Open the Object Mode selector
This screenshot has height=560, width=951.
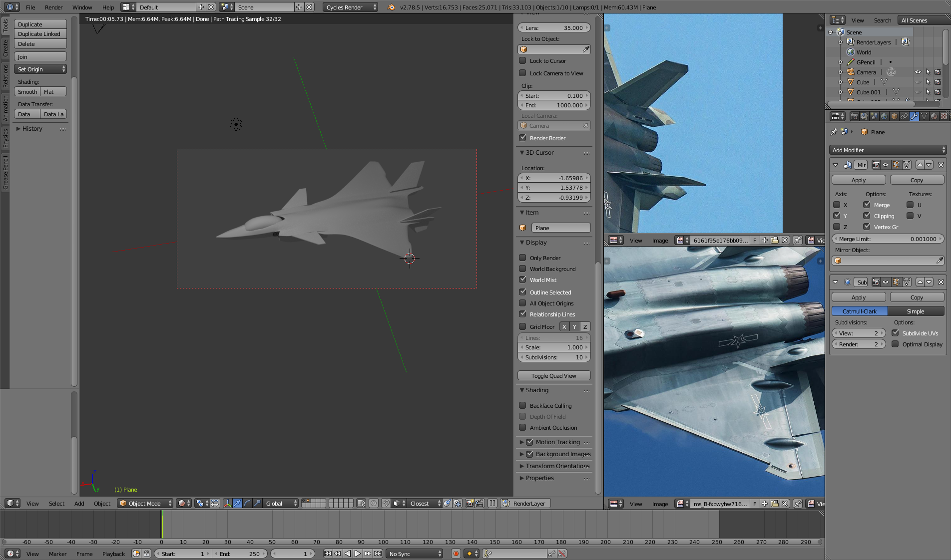[x=145, y=503]
